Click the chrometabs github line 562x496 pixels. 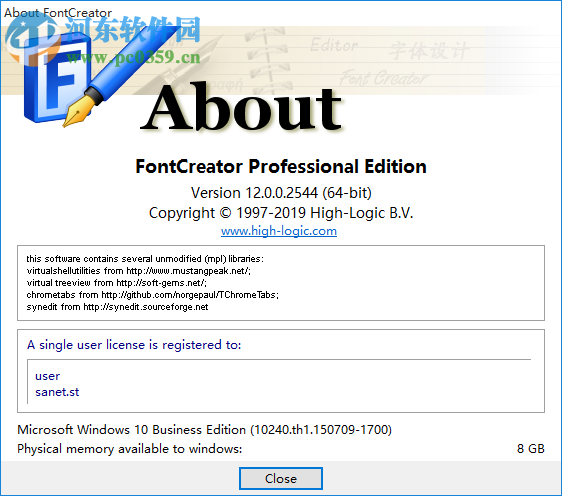(x=152, y=295)
